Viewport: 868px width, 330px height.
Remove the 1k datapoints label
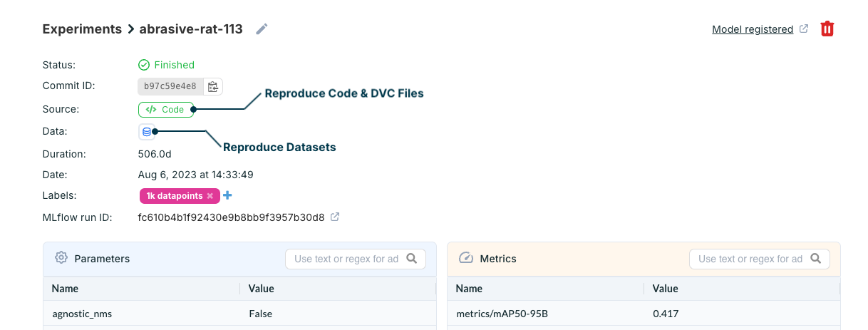(210, 196)
